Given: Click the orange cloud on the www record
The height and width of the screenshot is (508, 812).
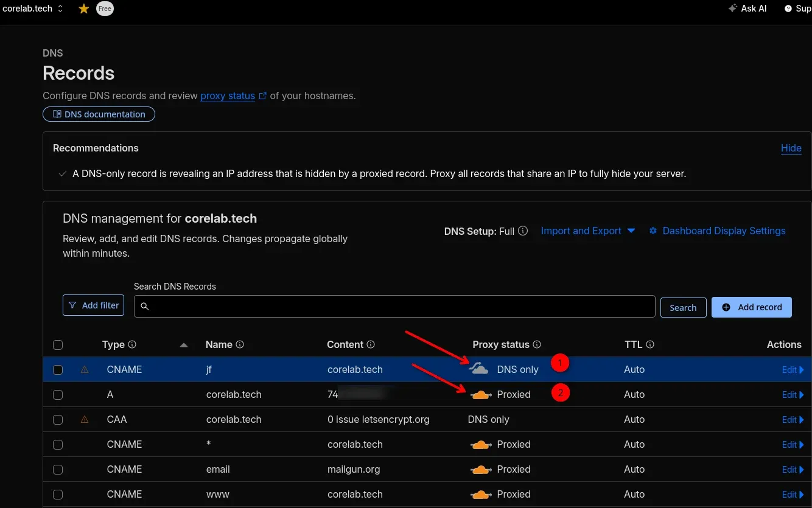Looking at the screenshot, I should tap(481, 495).
